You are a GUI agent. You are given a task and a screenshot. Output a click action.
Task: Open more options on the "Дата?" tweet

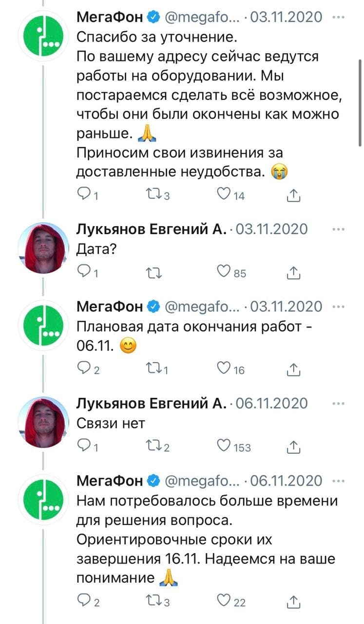(337, 229)
